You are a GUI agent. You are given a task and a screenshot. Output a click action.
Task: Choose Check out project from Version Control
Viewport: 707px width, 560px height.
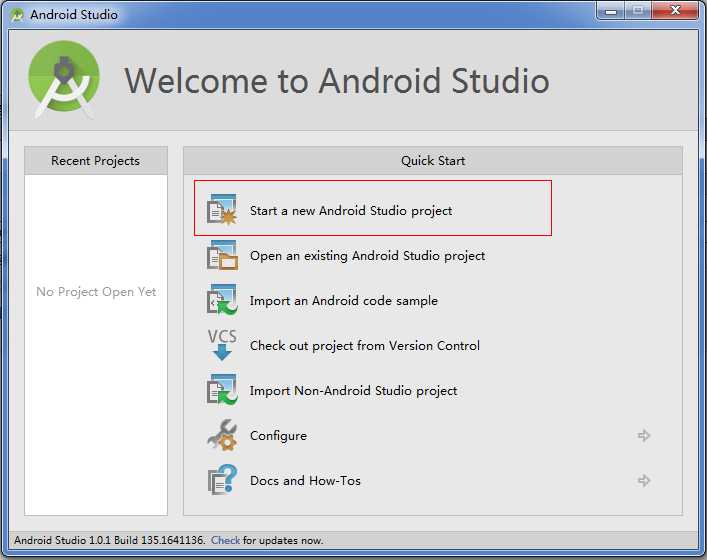pyautogui.click(x=365, y=346)
